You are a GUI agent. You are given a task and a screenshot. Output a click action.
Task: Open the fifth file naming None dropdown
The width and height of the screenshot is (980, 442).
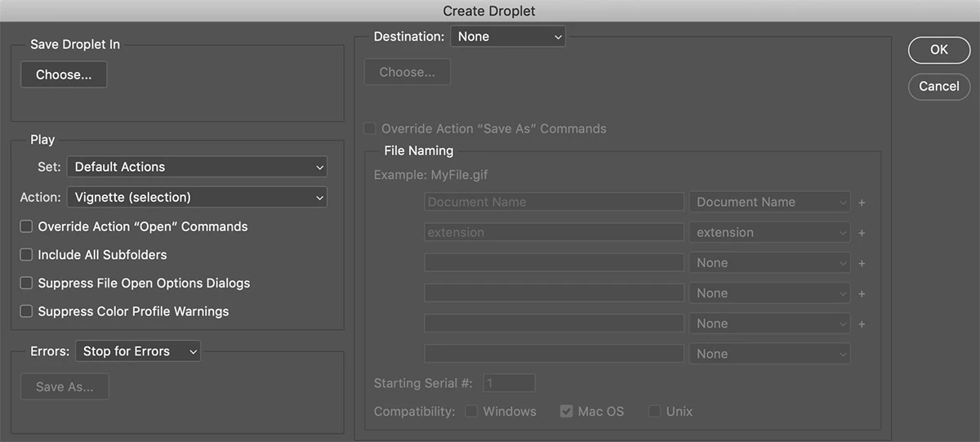770,324
